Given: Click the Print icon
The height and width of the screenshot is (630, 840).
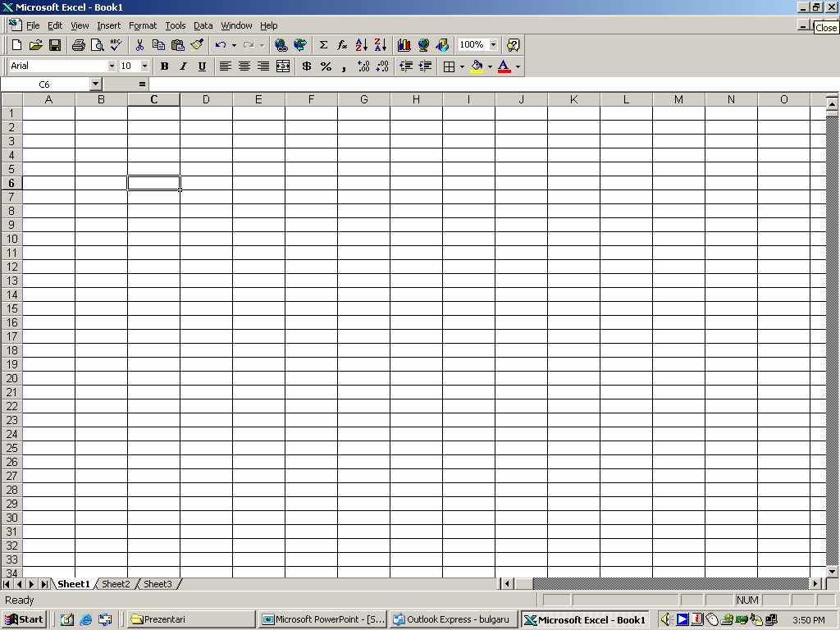Looking at the screenshot, I should pyautogui.click(x=78, y=45).
